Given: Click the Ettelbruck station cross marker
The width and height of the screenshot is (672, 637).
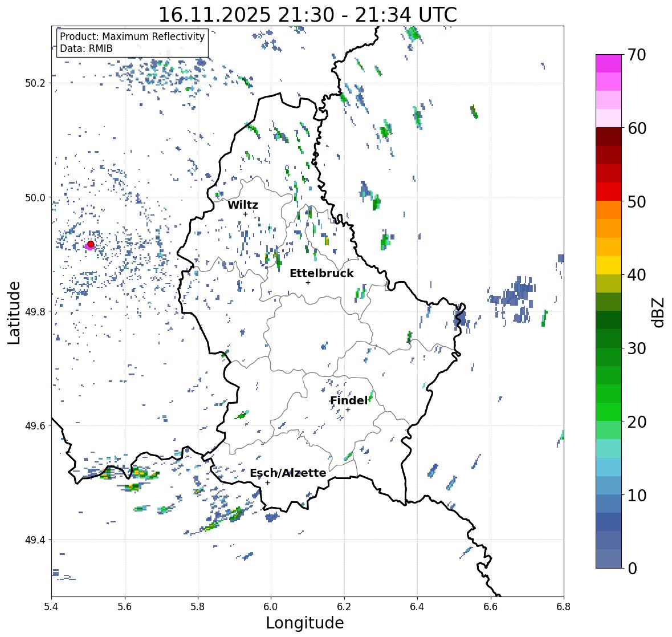Looking at the screenshot, I should point(308,282).
